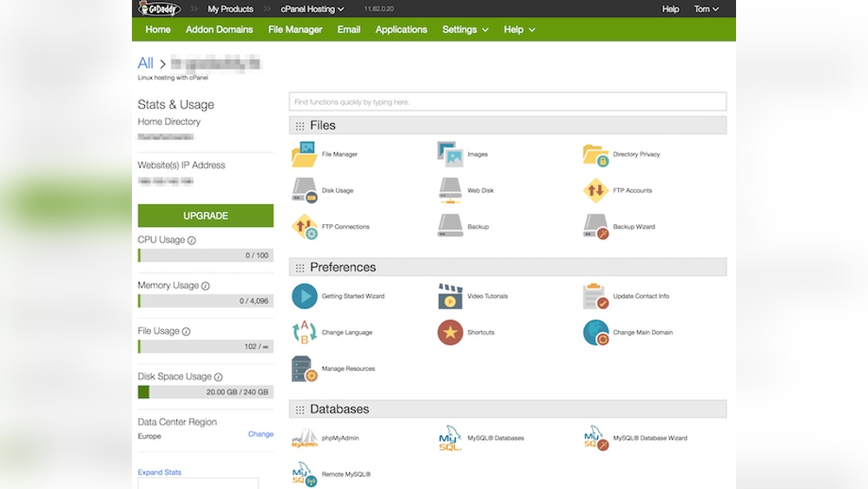Viewport: 868px width, 489px height.
Task: Open Email in the green navigation
Action: 349,30
